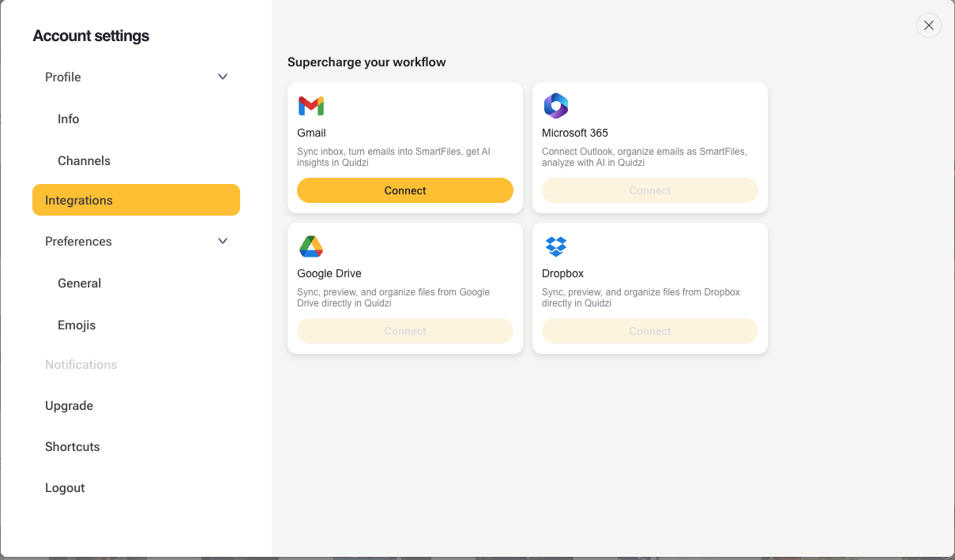Select Integrations in the sidebar

point(136,200)
